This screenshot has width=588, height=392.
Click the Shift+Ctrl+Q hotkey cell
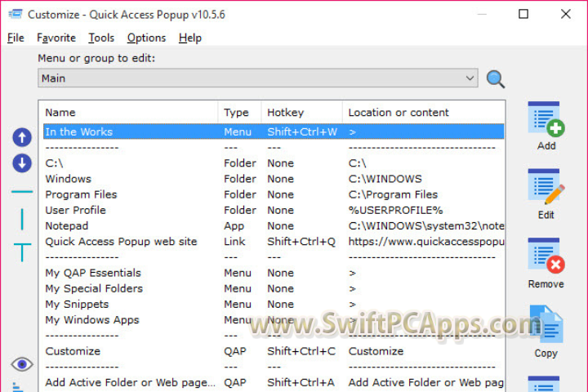(301, 242)
